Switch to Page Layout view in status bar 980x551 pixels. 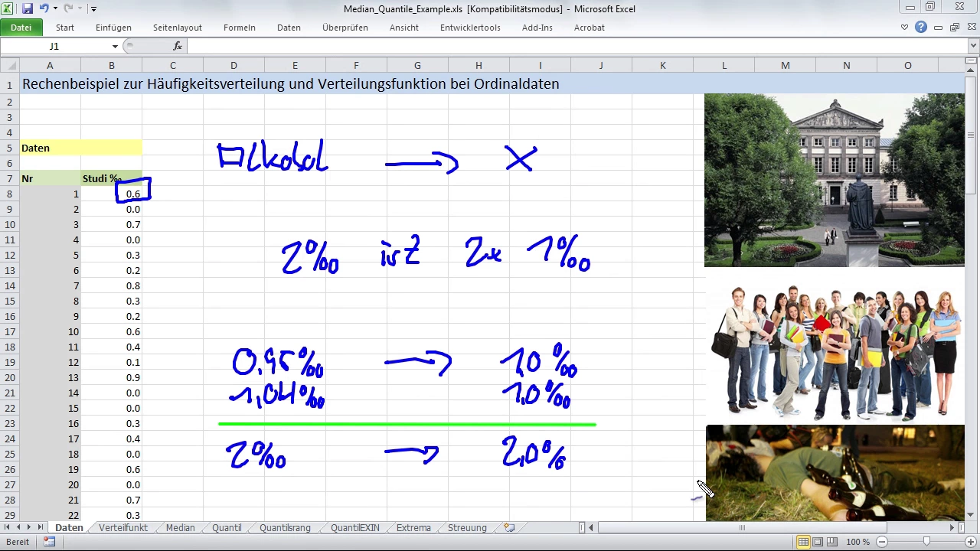(x=818, y=542)
